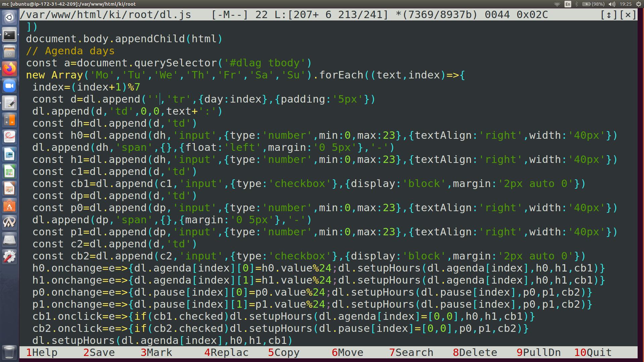
Task: Click 7Search on the function bar
Action: (411, 353)
